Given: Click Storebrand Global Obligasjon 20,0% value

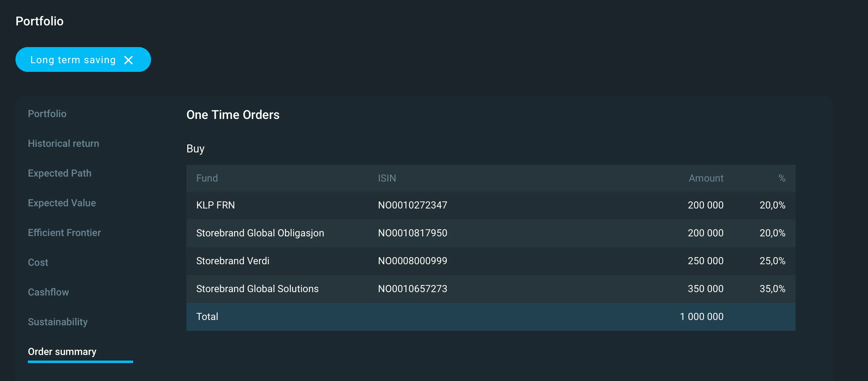Looking at the screenshot, I should pos(772,233).
